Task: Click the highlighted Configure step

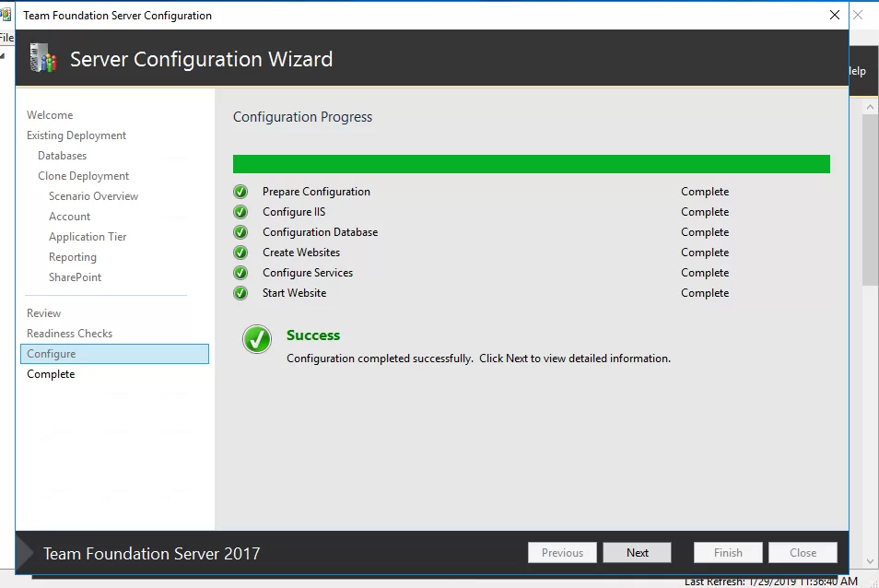Action: click(114, 354)
